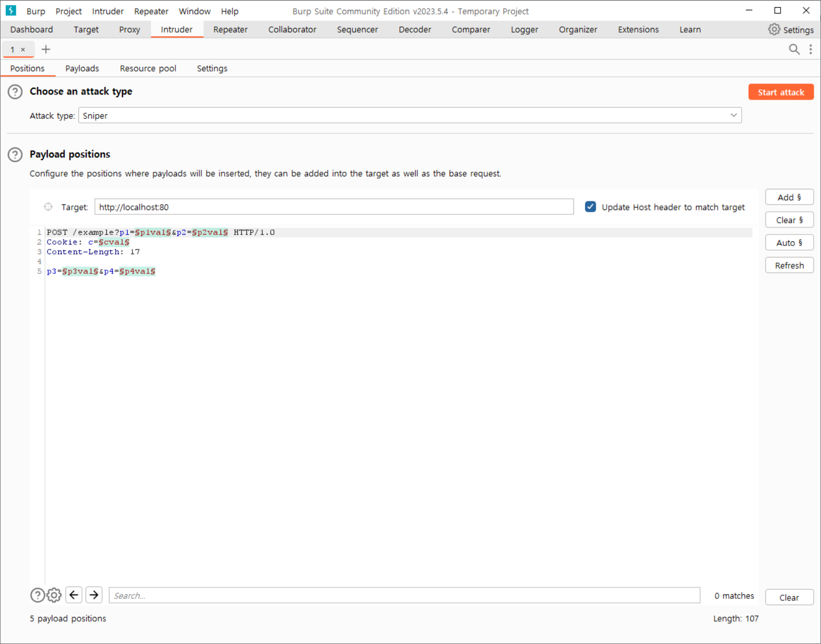The width and height of the screenshot is (821, 644).
Task: Click the Auto § button
Action: coord(789,243)
